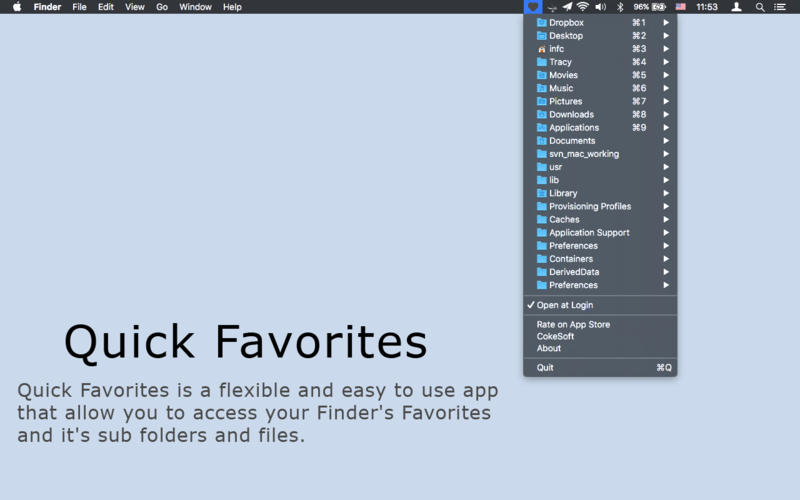800x500 pixels.
Task: Click the Bluetooth menu bar icon
Action: tap(619, 7)
